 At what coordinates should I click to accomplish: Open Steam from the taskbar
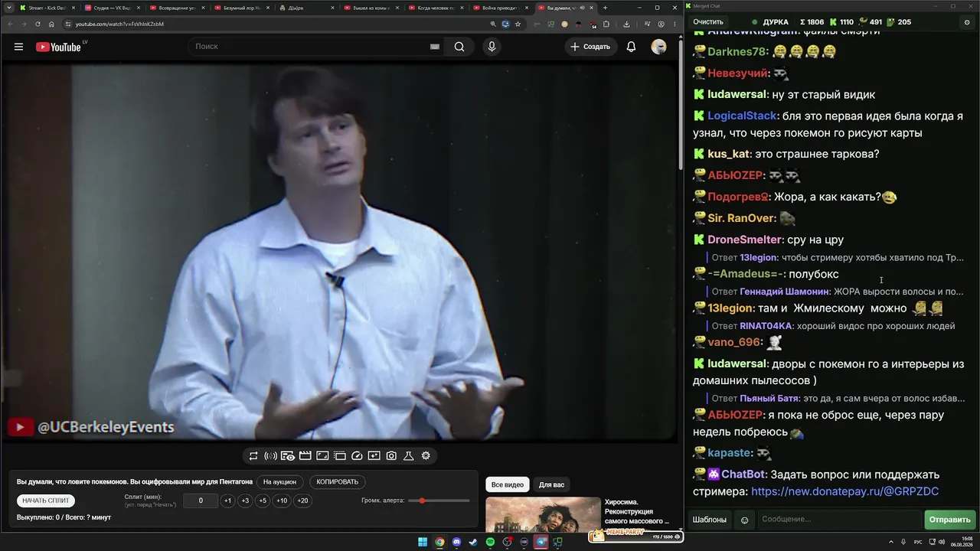(x=473, y=543)
